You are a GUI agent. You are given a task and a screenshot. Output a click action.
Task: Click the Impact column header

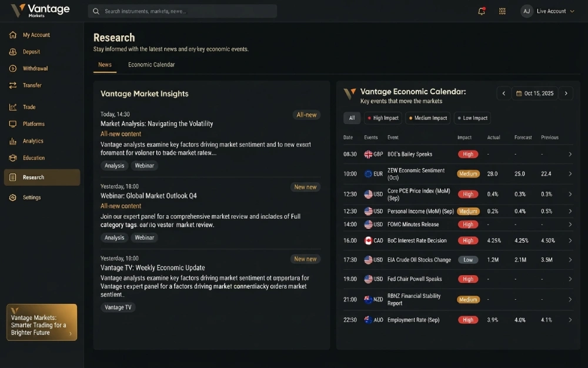click(465, 138)
